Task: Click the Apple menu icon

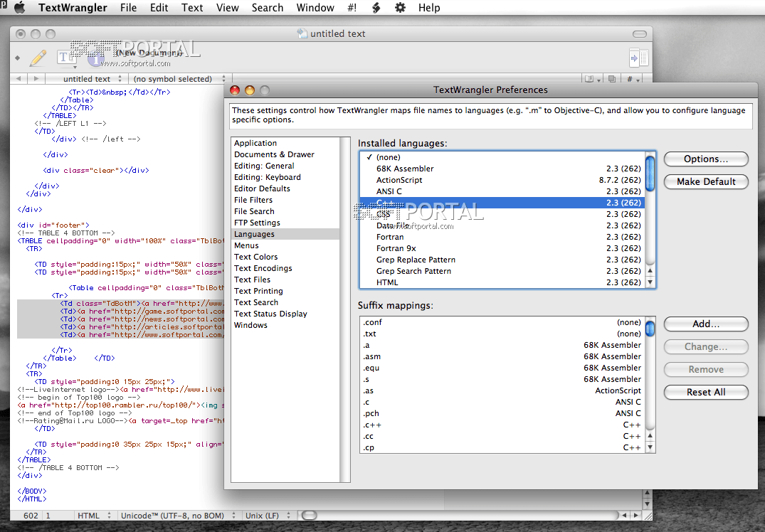Action: tap(19, 8)
